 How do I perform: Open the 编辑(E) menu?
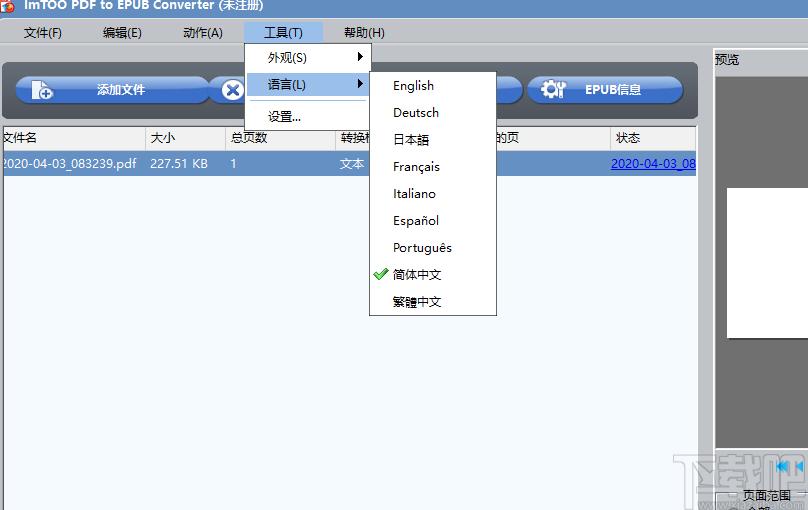pos(122,33)
